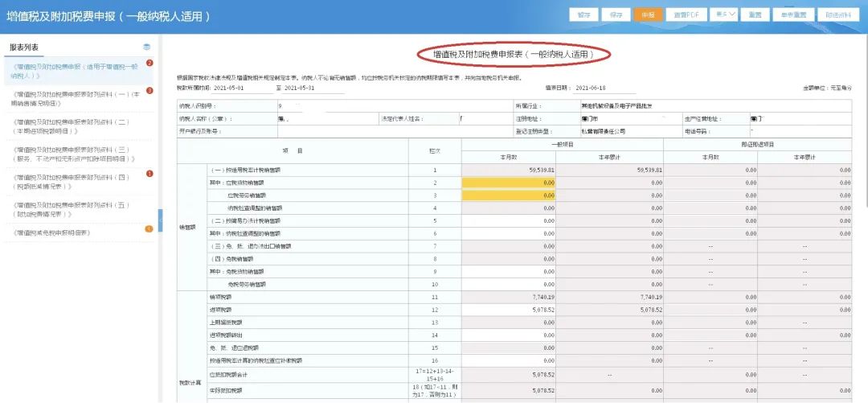Click the 所属行业 value field
The width and height of the screenshot is (868, 403).
pos(715,106)
